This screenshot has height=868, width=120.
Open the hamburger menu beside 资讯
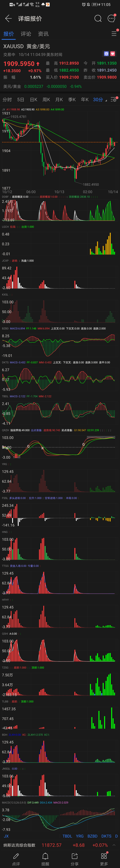tap(114, 34)
